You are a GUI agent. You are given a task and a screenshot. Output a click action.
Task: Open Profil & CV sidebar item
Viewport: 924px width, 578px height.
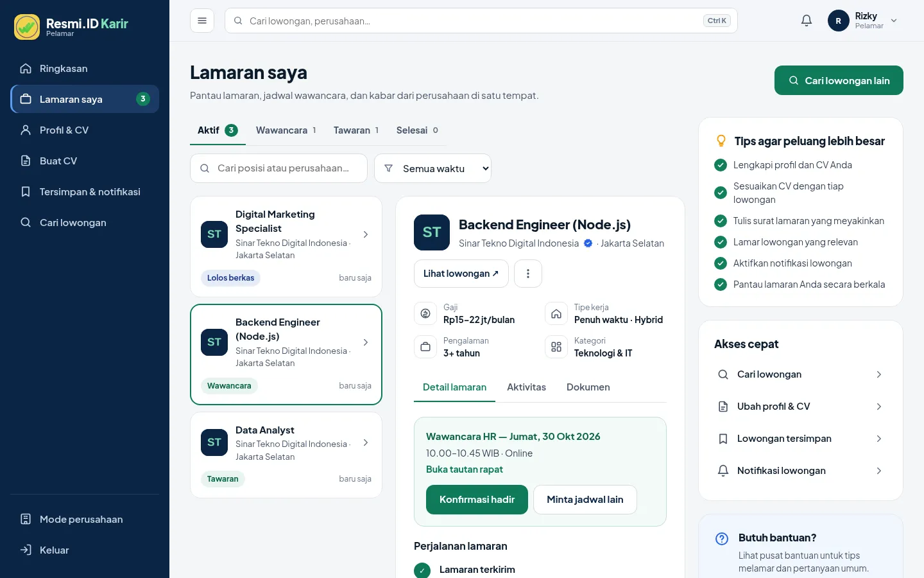click(x=85, y=130)
